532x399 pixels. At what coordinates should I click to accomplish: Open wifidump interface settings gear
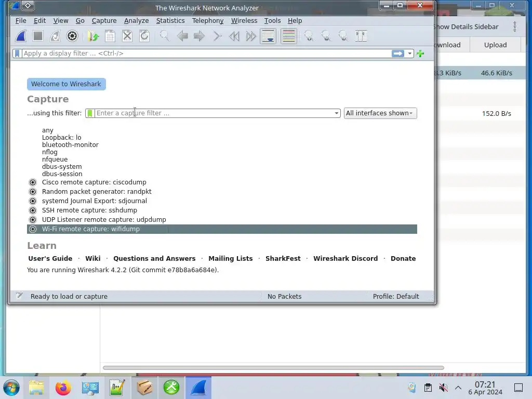33,229
